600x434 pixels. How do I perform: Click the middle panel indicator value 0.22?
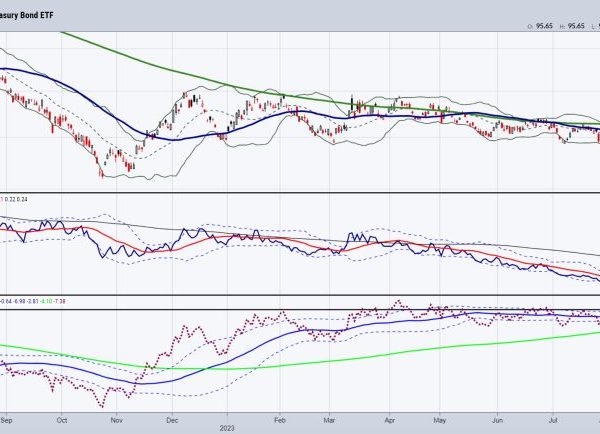pos(11,199)
